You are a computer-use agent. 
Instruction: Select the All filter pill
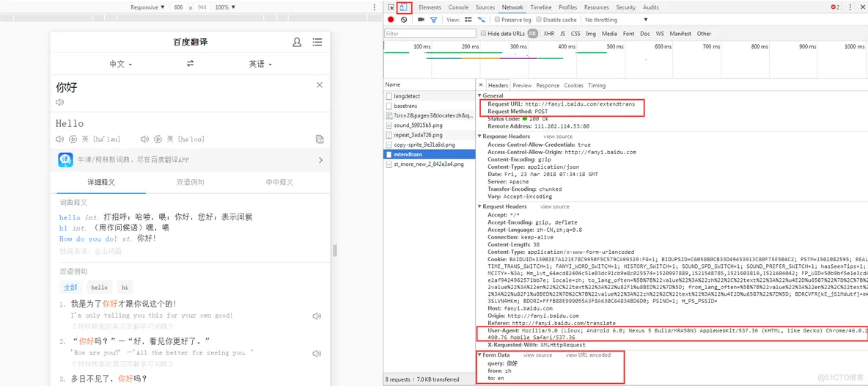[532, 34]
